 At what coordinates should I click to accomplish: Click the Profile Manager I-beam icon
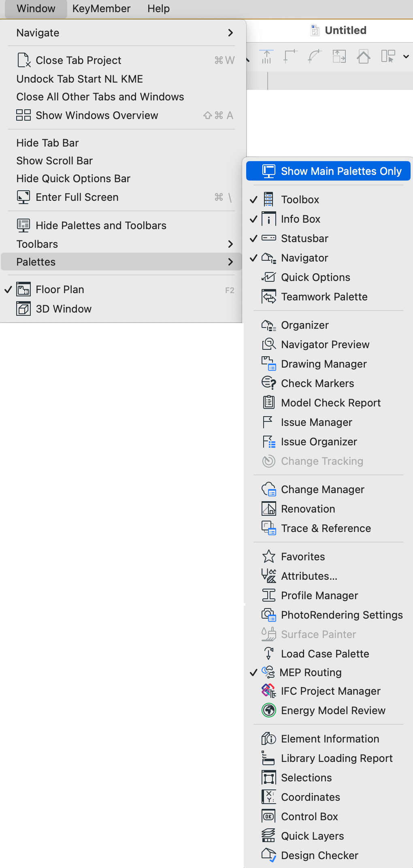coord(268,596)
